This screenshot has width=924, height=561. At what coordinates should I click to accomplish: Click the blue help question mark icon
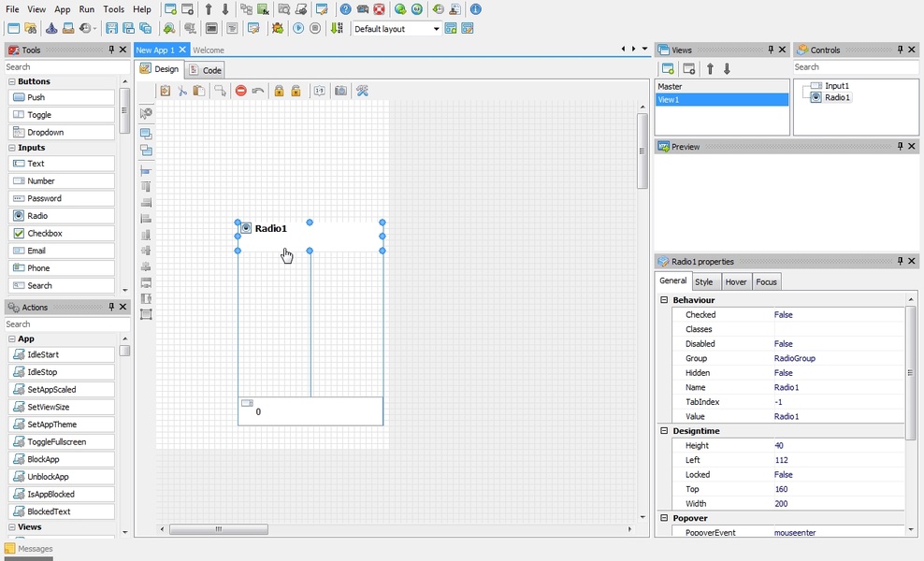[x=346, y=9]
